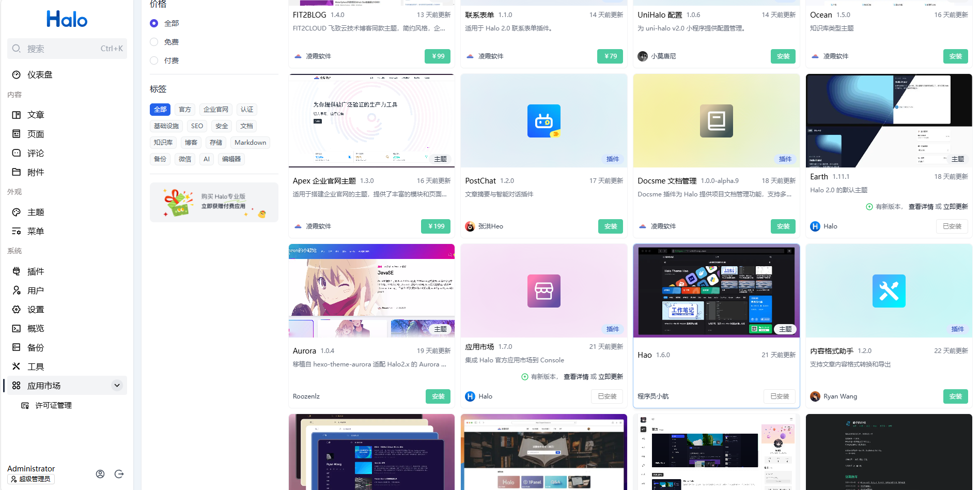Click the Halo logo
Viewport: 980px width, 490px height.
[67, 20]
